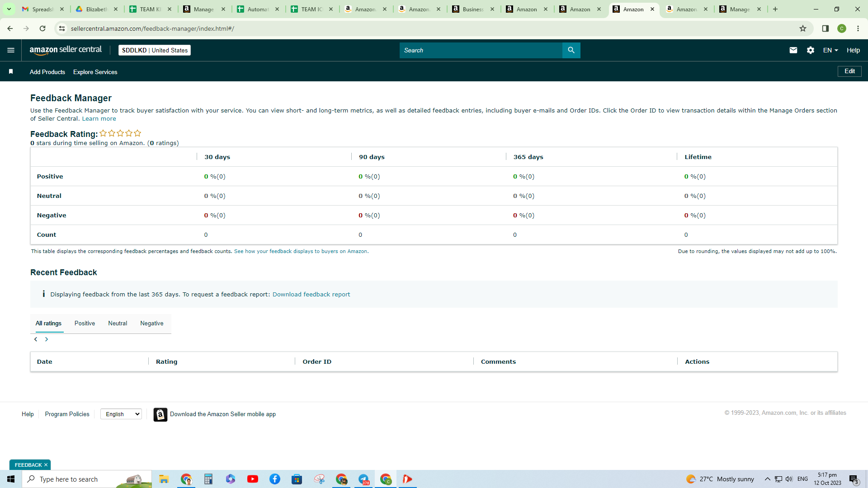Open Chrome three-dot menu

[858, 28]
